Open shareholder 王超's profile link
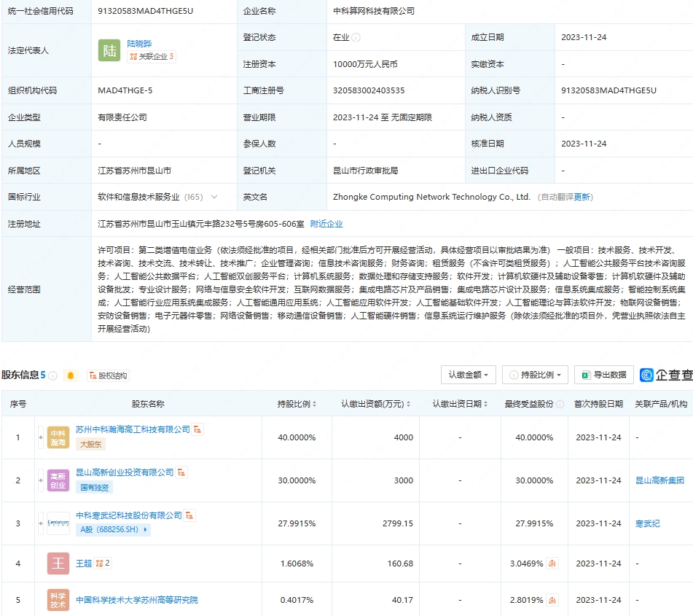The image size is (693, 616). click(84, 564)
